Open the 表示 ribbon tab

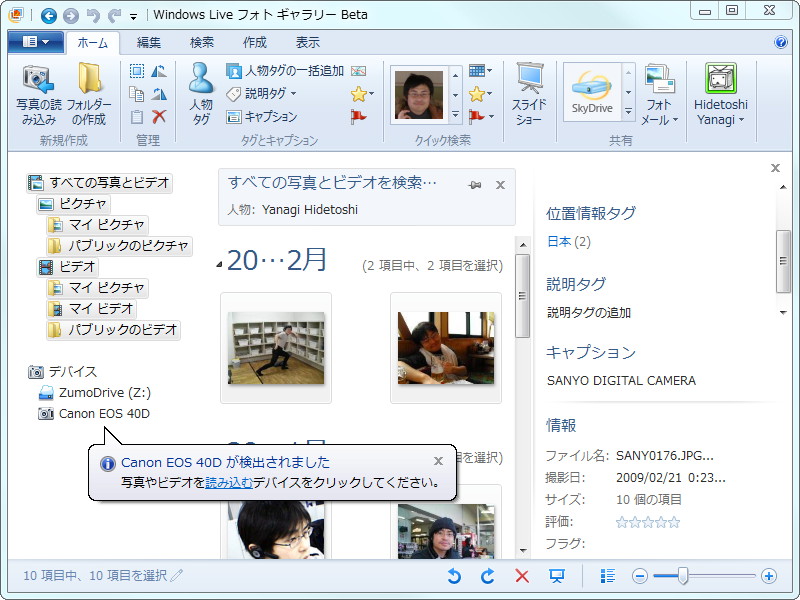tap(307, 42)
